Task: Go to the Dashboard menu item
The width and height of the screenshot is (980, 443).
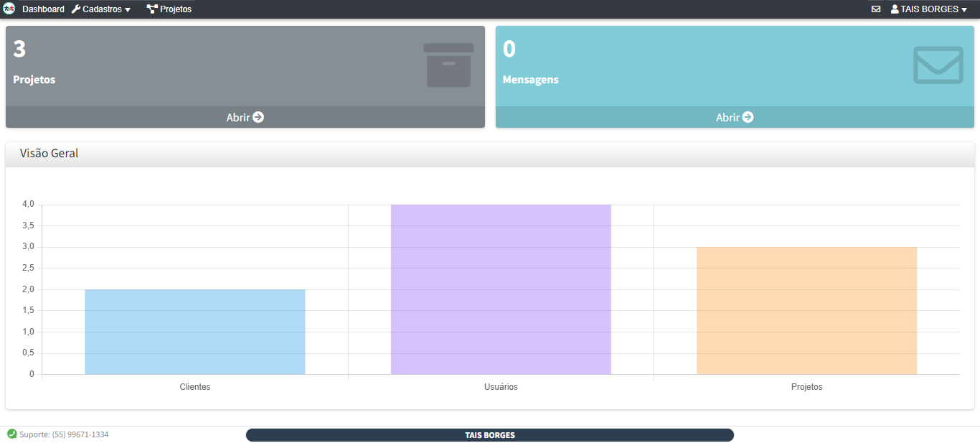Action: pos(43,9)
